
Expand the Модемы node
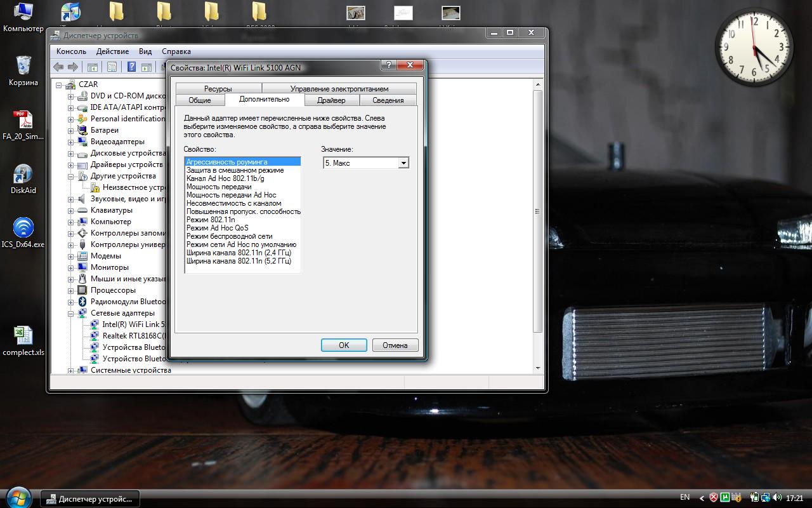tap(71, 256)
